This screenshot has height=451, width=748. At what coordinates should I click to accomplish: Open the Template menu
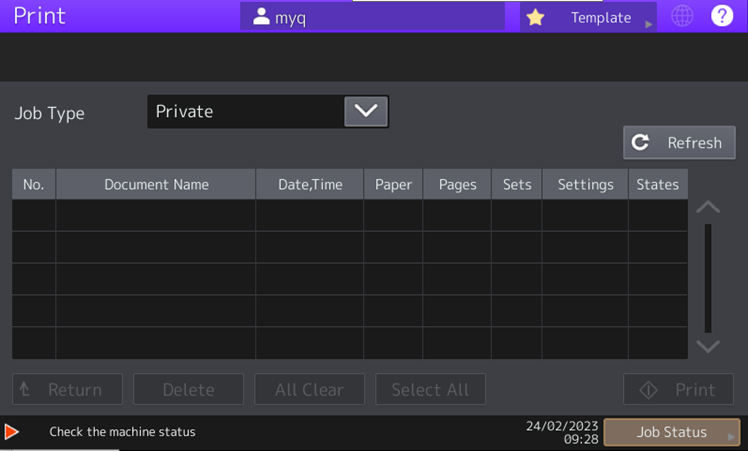pyautogui.click(x=601, y=17)
